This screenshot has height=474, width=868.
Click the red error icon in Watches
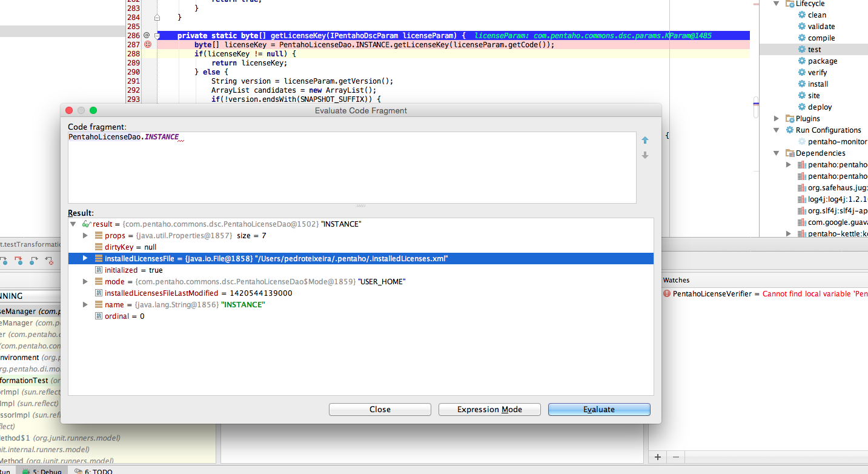(667, 294)
